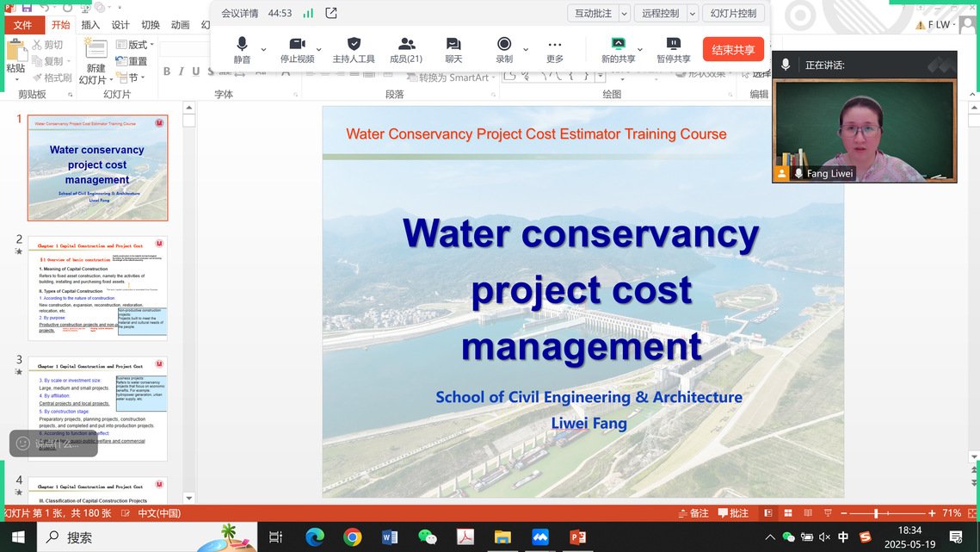
Task: Open slide Layout dropdown
Action: click(x=135, y=45)
